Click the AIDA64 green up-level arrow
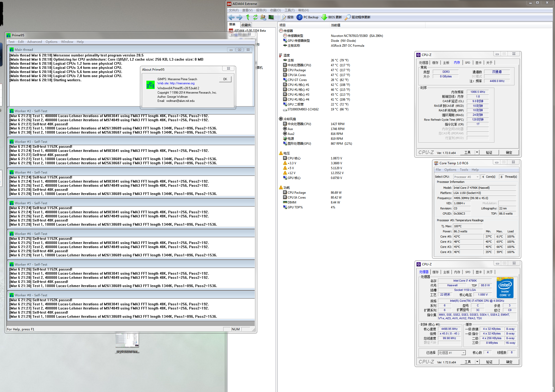555x392 pixels. 248,17
